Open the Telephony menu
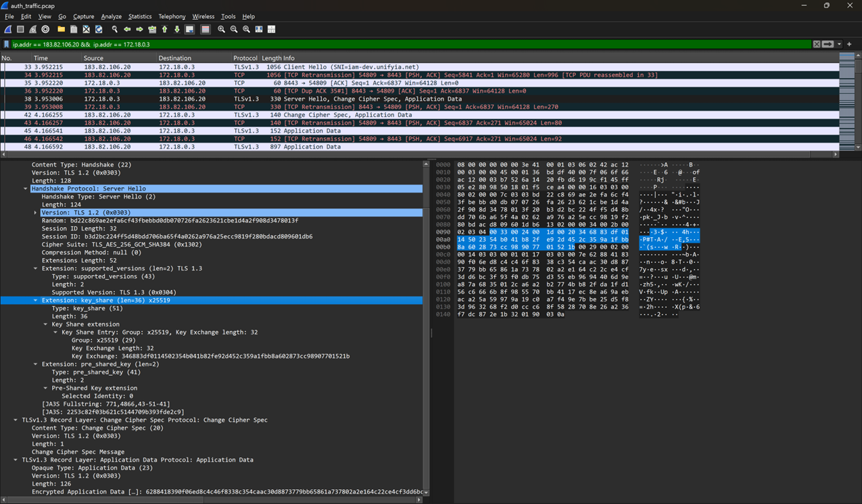 tap(172, 16)
